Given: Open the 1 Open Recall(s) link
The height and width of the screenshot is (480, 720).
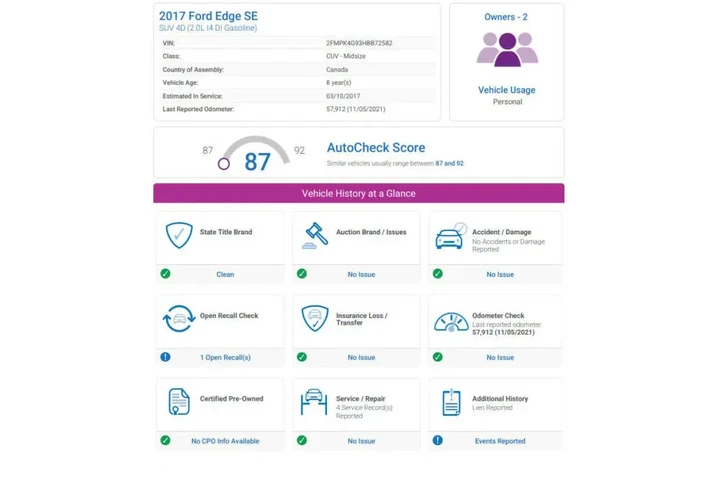Looking at the screenshot, I should 225,357.
